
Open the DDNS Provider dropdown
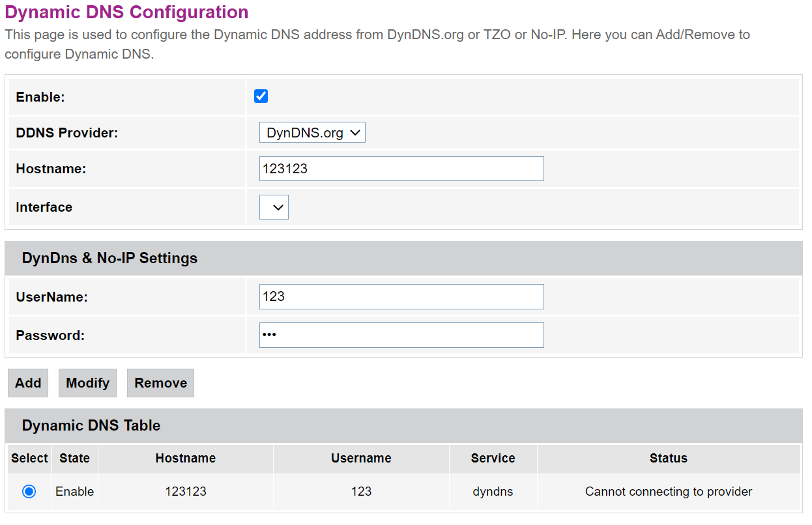pyautogui.click(x=312, y=133)
